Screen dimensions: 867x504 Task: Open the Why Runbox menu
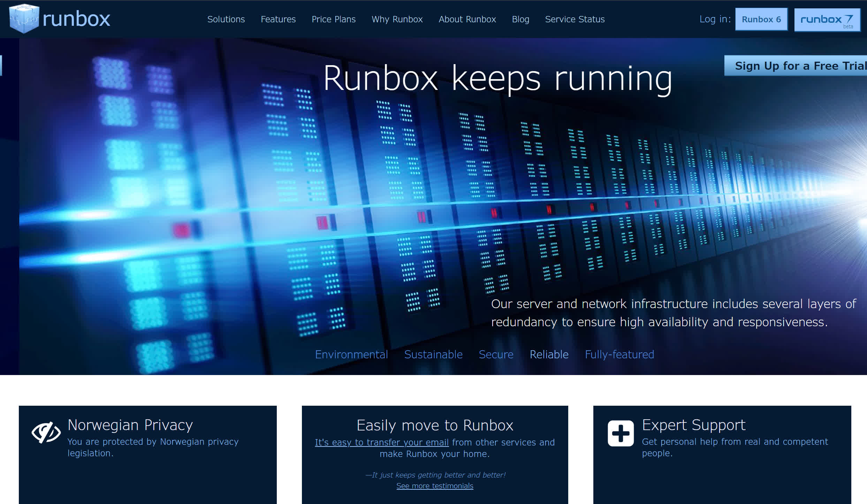pos(397,19)
